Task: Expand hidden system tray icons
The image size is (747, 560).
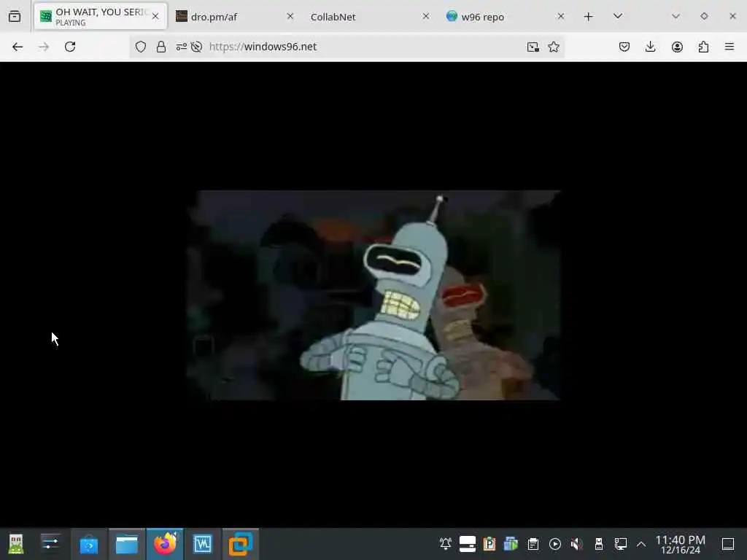Action: coord(641,544)
